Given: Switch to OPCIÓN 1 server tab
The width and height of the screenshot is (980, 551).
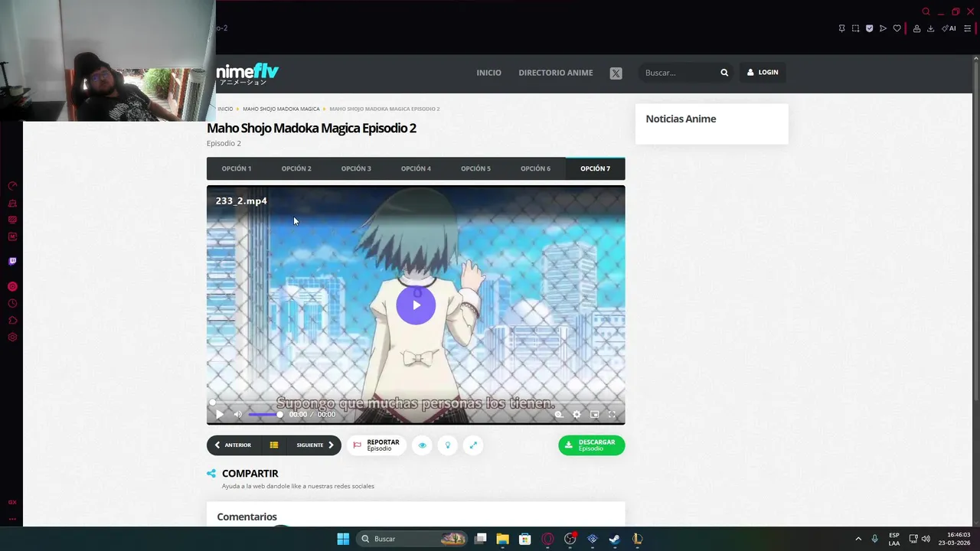Looking at the screenshot, I should click(x=237, y=168).
